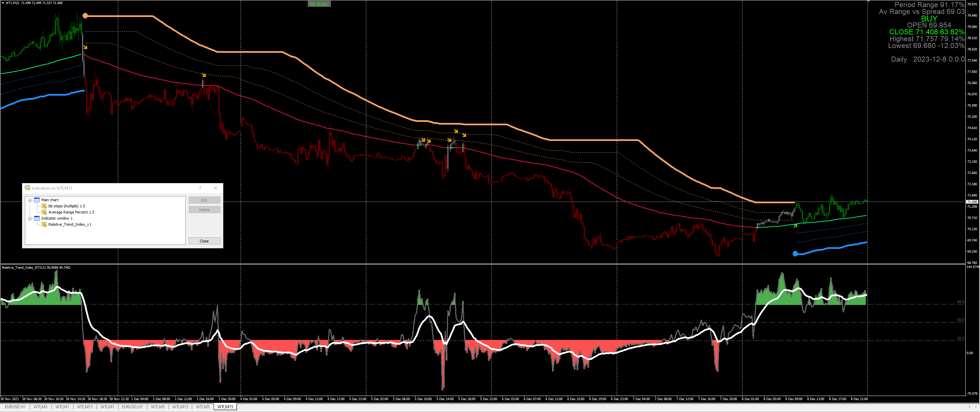
Task: Click the help question mark in dialog
Action: coord(200,188)
